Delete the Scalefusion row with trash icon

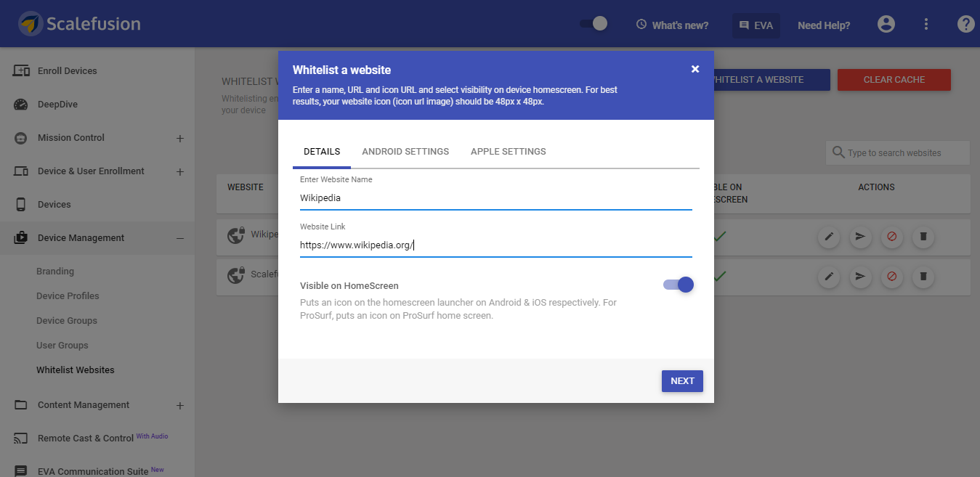pos(923,277)
